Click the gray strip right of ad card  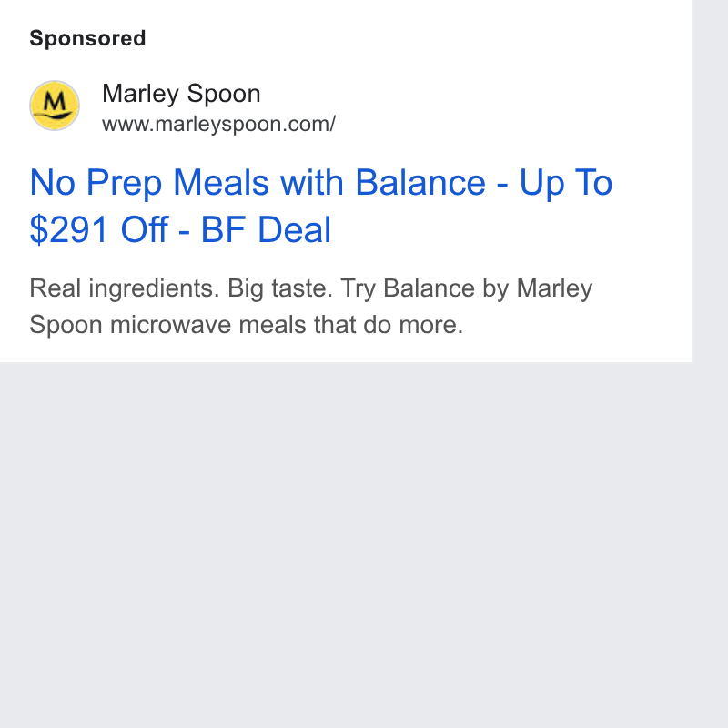click(710, 181)
